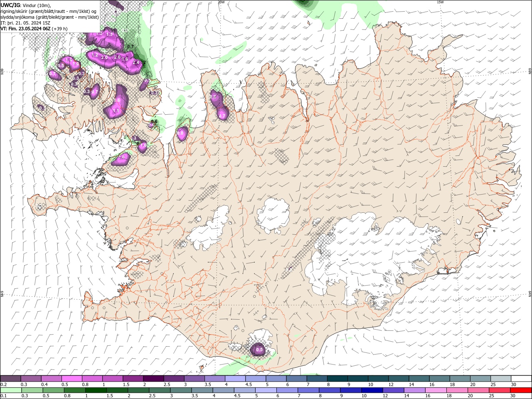This screenshot has width=532, height=399.
Task: Choose the rain legend swatch labeled 0.5
Action: pos(54,390)
